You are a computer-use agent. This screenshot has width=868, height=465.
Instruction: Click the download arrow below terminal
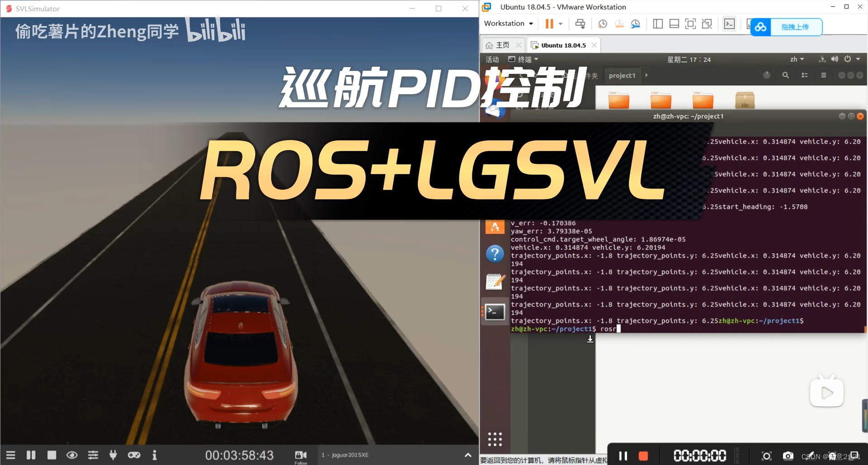[x=590, y=339]
